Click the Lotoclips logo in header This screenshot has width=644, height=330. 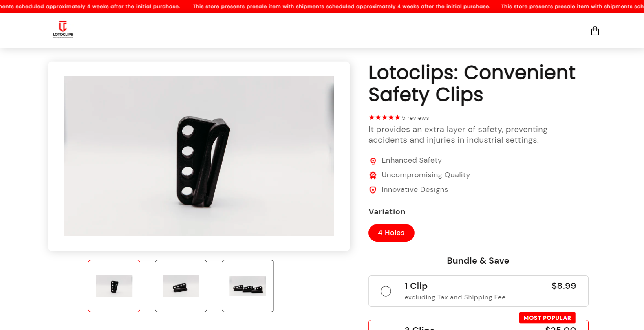[x=63, y=29]
